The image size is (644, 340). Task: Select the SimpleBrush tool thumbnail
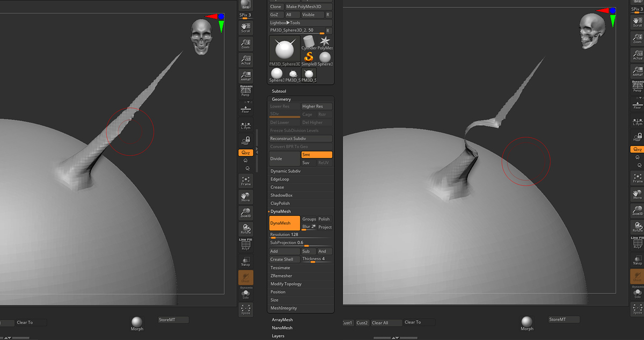(309, 59)
